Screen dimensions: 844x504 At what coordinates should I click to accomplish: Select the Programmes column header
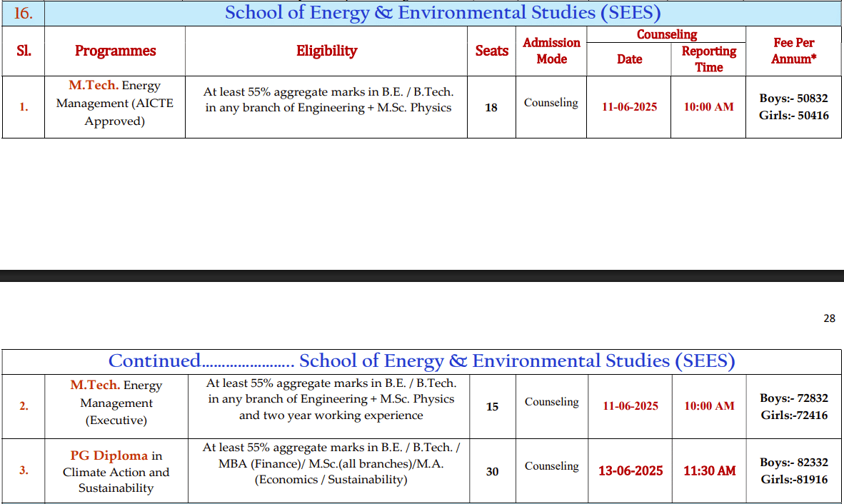(115, 51)
